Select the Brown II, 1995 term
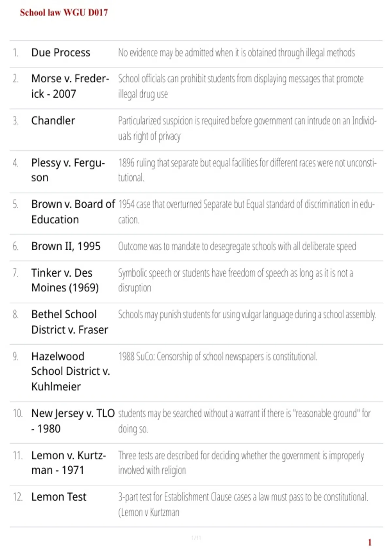392x556 pixels. (66, 246)
